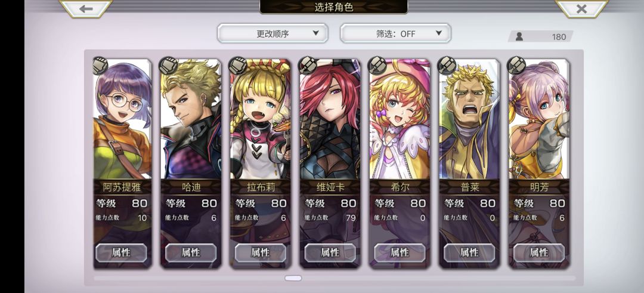The height and width of the screenshot is (293, 644).
Task: Open 属性 for 明芳
Action: pyautogui.click(x=539, y=252)
